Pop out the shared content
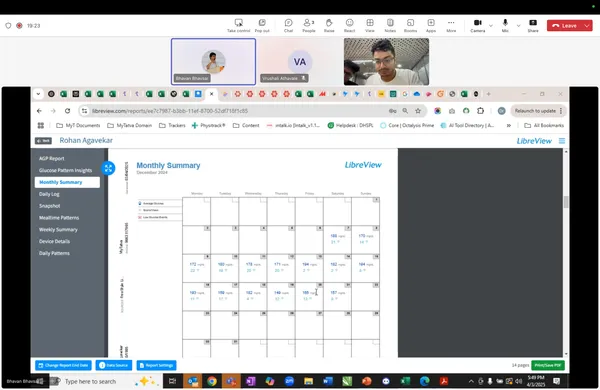Viewport: 600px width, 390px height. pos(262,26)
